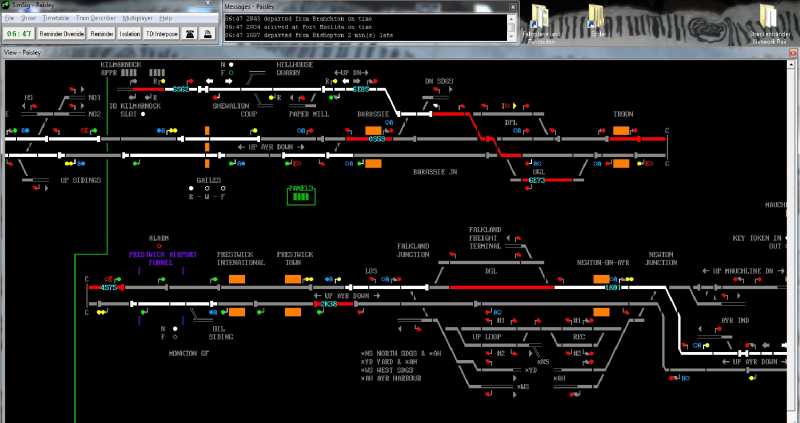
Task: Click the white left arrow above Shewalton Coup
Action: (209, 81)
